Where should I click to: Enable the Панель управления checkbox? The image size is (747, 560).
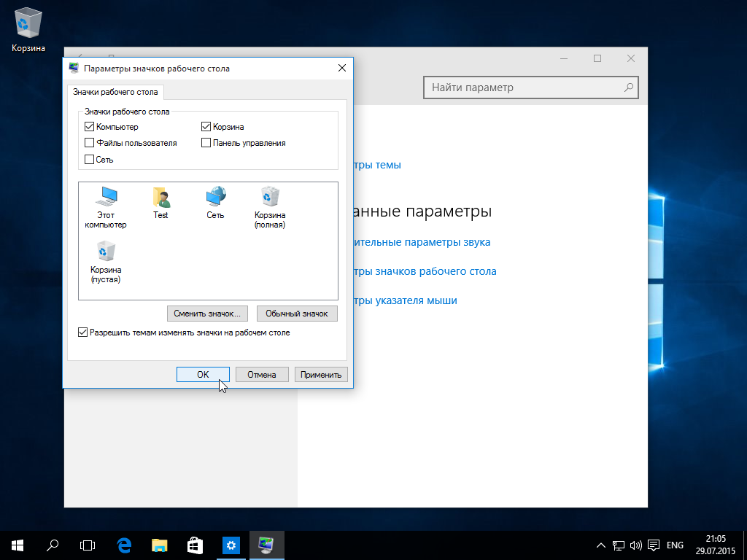pyautogui.click(x=206, y=143)
